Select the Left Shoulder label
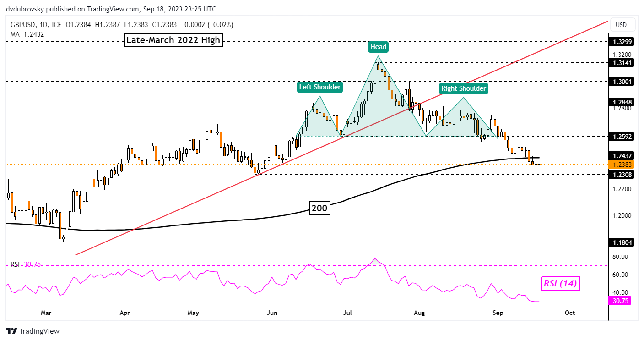This screenshot has height=341, width=644. click(320, 87)
